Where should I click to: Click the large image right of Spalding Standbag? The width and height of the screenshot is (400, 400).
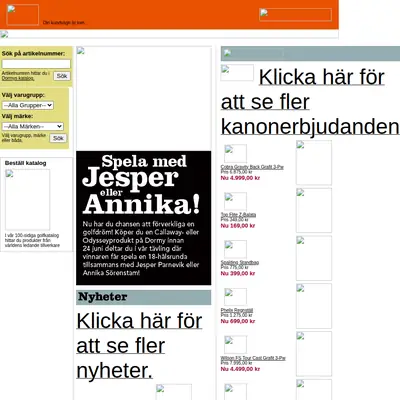point(314,258)
